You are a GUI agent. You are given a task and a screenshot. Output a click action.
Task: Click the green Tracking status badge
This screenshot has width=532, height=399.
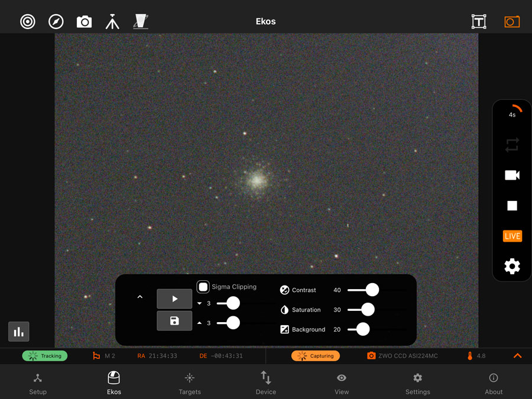coord(45,356)
